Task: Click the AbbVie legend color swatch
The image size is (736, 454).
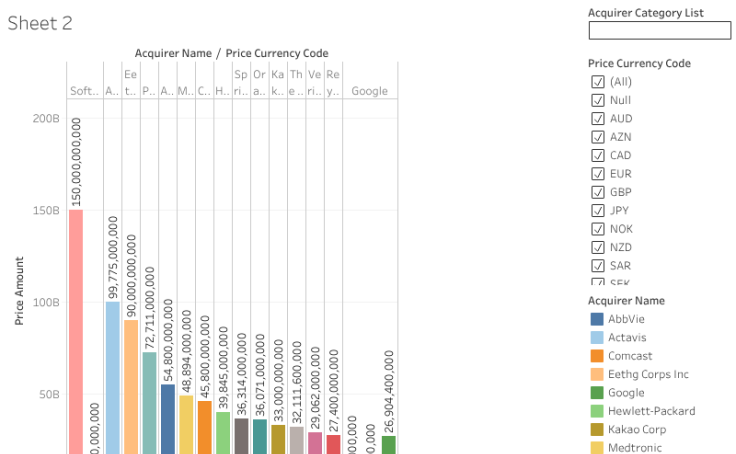Action: click(597, 319)
